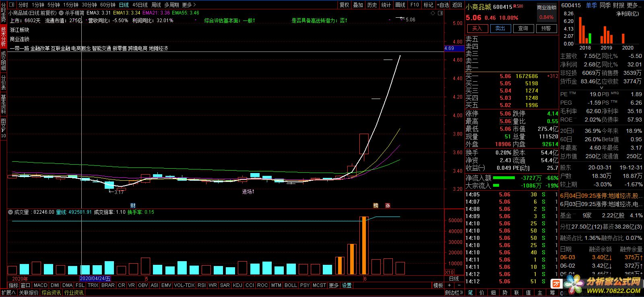
Task: Open the F10 company info
Action: [415, 5]
